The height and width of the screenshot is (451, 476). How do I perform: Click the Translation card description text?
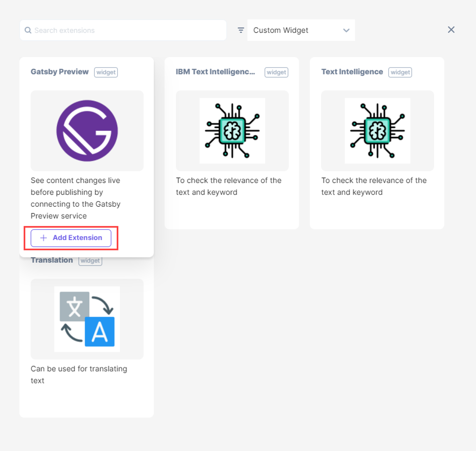(x=79, y=375)
